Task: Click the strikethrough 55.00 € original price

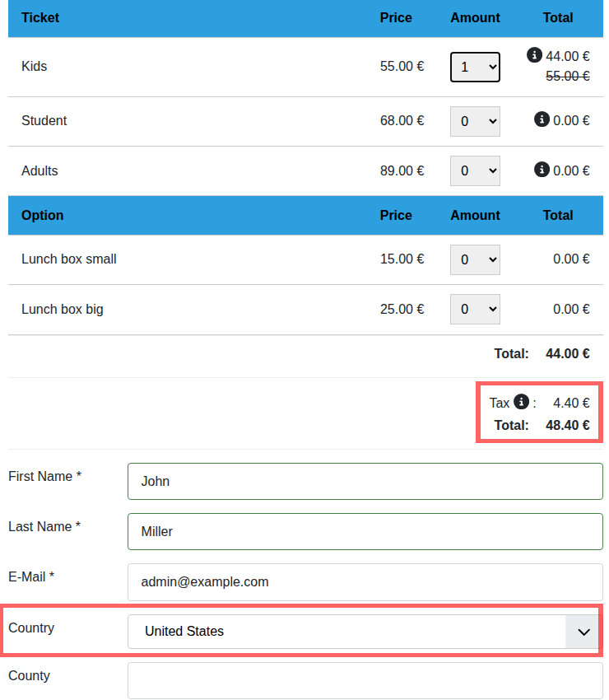Action: [x=567, y=76]
